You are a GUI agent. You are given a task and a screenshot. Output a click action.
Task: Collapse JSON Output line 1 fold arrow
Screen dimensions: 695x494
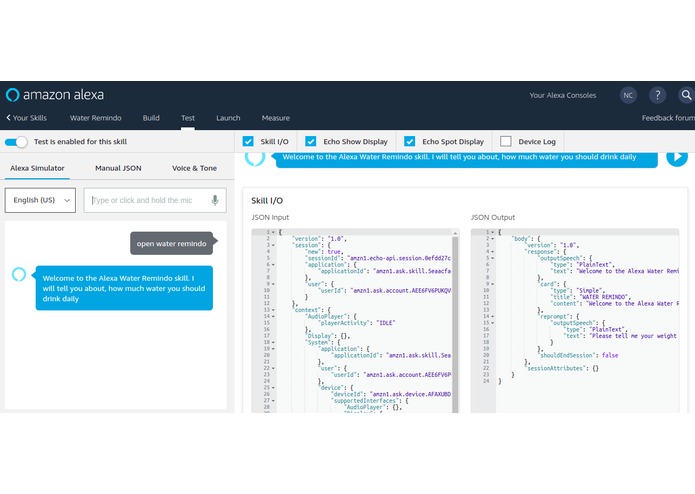(492, 232)
